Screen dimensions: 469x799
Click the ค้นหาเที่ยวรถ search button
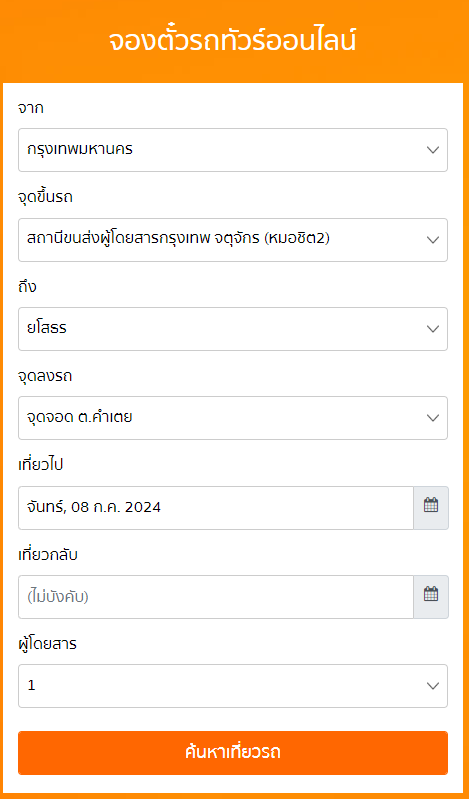(x=233, y=753)
